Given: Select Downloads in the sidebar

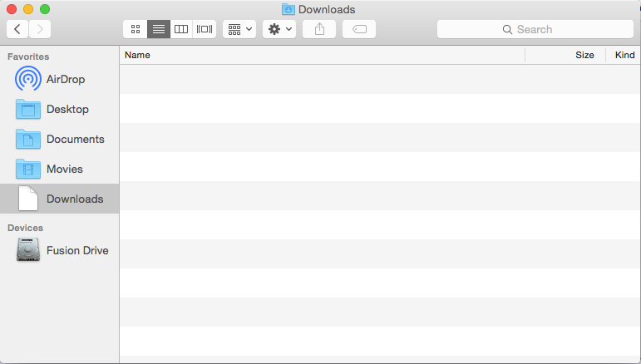Looking at the screenshot, I should point(60,199).
